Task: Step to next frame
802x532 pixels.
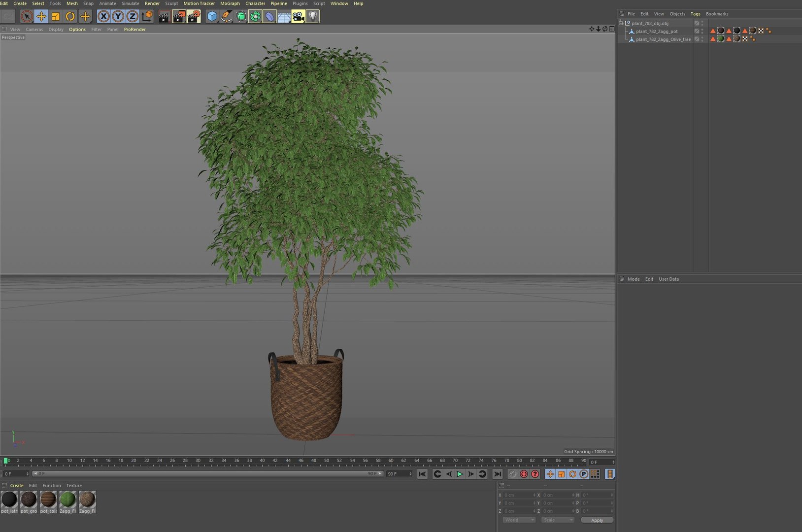Action: tap(471, 474)
